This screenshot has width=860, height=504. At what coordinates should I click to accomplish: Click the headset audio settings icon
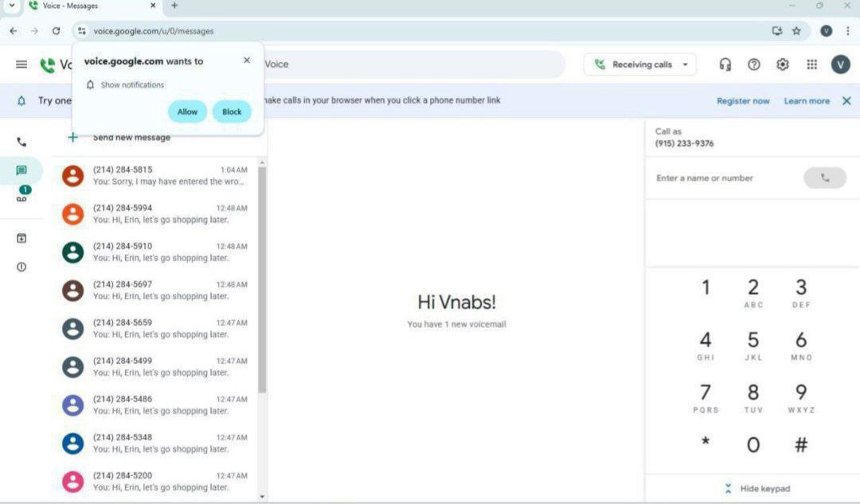click(x=725, y=64)
